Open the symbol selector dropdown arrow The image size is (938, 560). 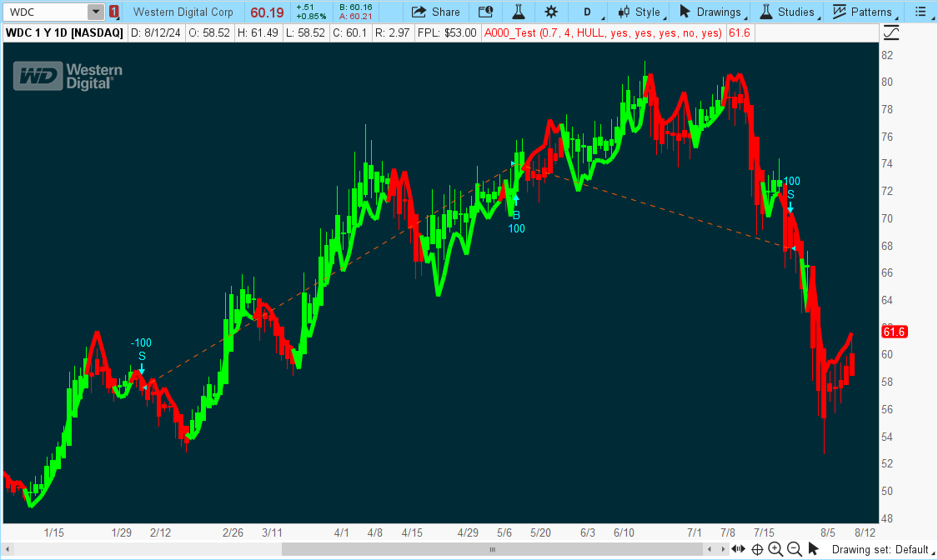(96, 12)
